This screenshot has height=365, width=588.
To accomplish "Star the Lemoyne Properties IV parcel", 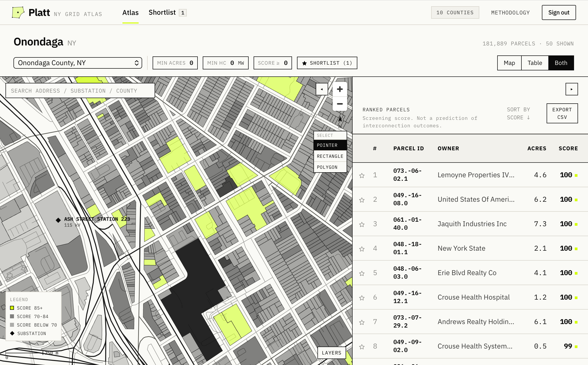I will (x=362, y=176).
